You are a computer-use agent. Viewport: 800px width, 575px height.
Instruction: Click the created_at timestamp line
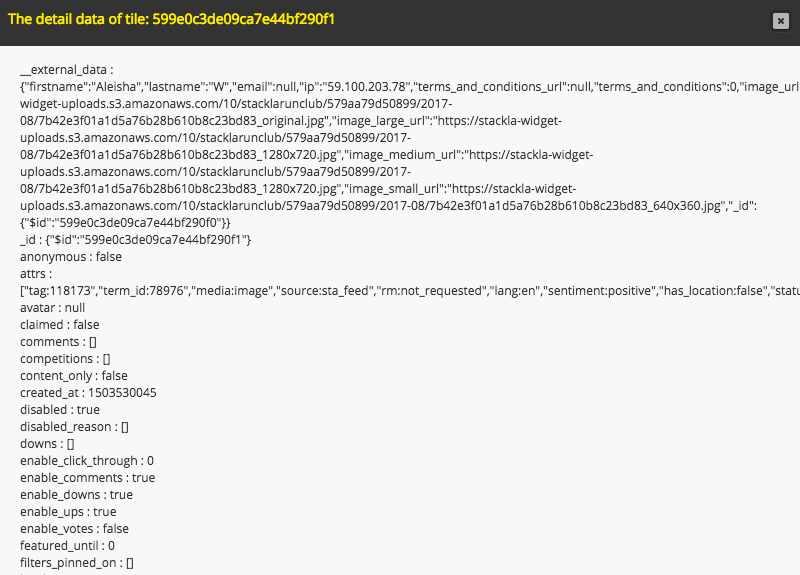pyautogui.click(x=88, y=393)
